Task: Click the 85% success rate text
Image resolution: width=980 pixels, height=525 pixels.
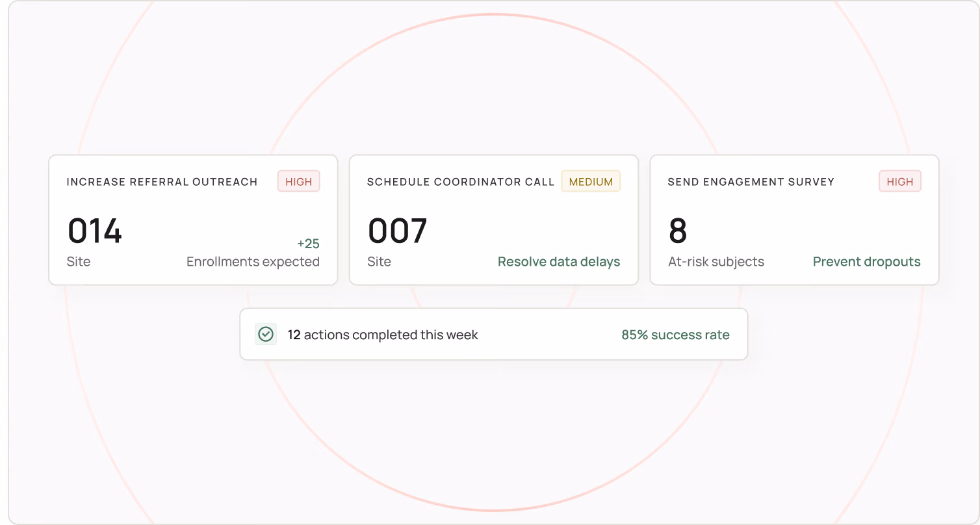Action: 675,335
